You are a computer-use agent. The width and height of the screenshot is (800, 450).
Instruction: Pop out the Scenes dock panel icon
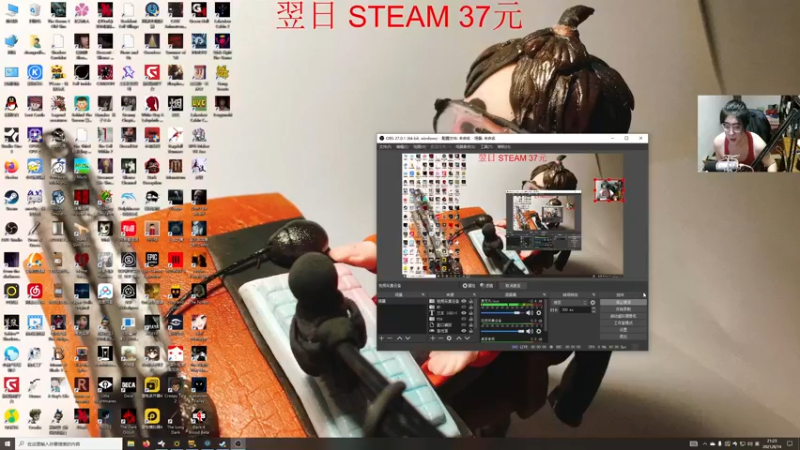pos(423,294)
